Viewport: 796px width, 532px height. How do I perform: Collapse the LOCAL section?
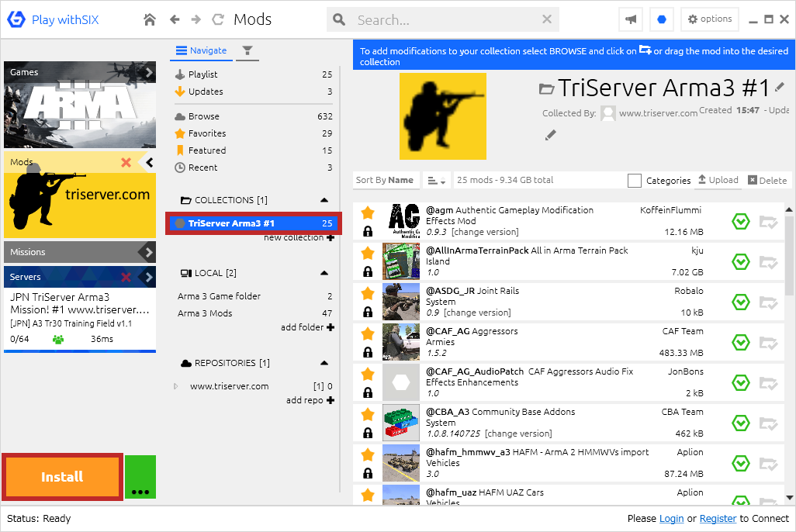(x=324, y=273)
